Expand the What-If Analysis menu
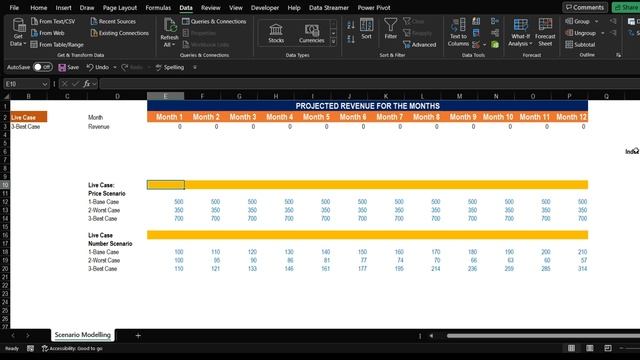 point(520,33)
